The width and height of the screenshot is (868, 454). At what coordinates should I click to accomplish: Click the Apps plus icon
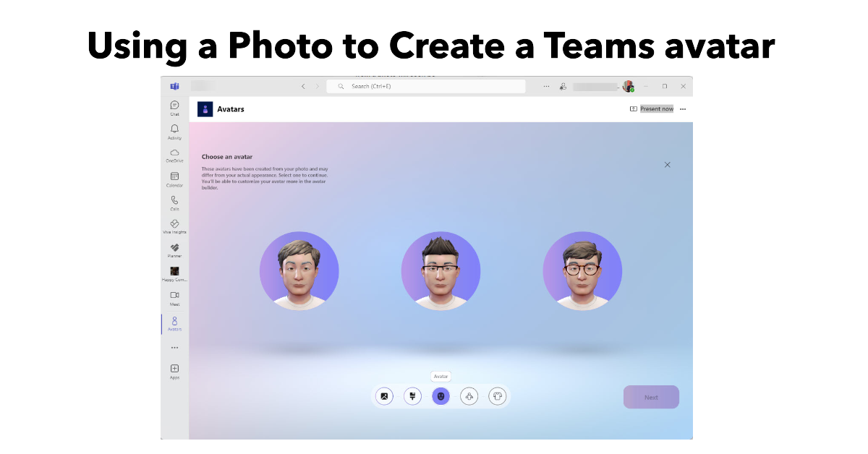point(174,369)
